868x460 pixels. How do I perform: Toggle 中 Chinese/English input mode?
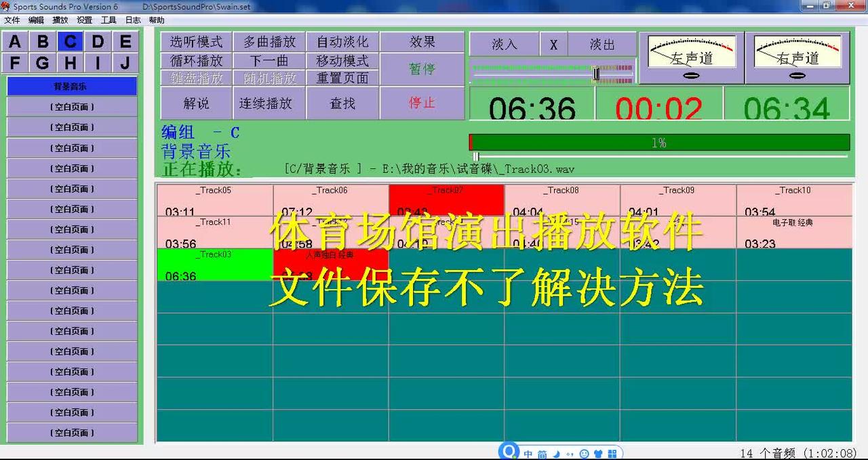[x=528, y=453]
